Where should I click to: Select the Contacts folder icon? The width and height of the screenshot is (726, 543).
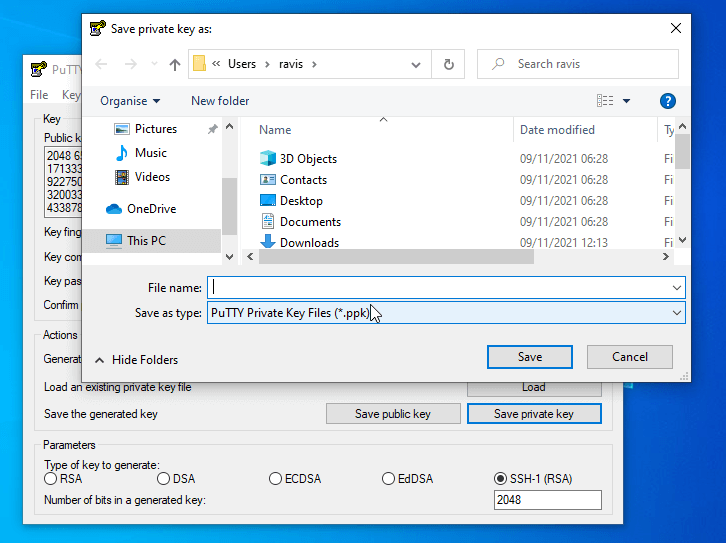pyautogui.click(x=268, y=180)
